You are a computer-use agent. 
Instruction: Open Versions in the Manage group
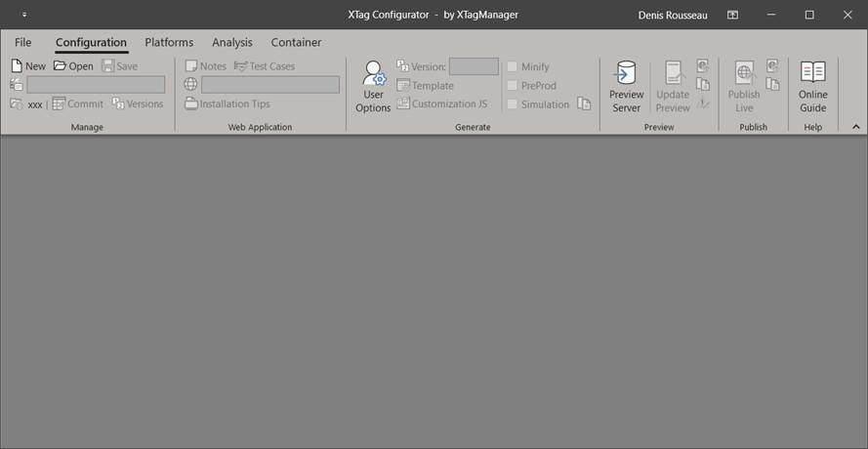coord(138,104)
